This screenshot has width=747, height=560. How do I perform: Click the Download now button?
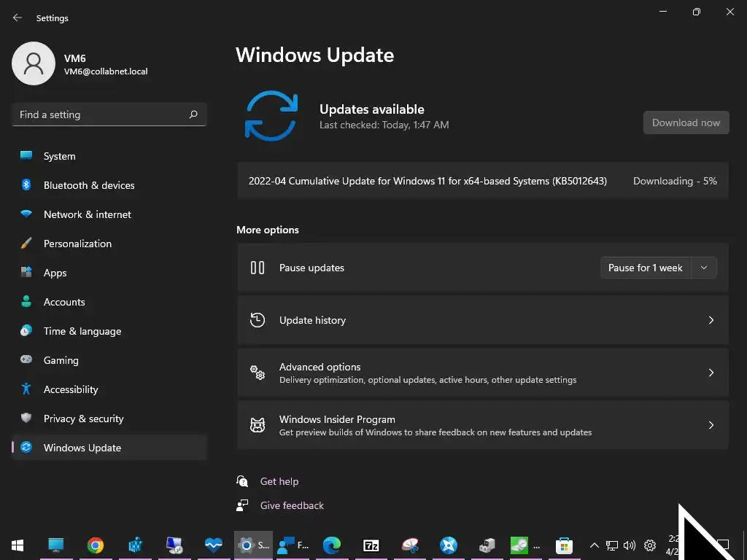[686, 122]
